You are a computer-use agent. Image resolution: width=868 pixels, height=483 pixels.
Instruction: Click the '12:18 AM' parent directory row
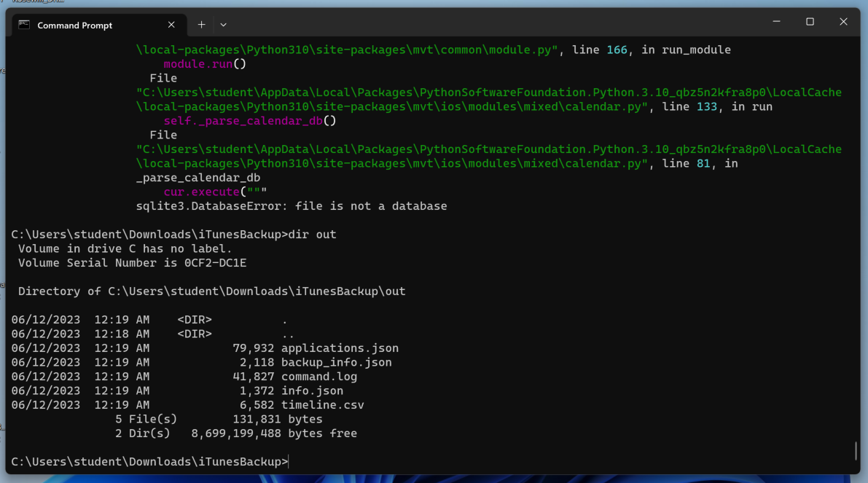[153, 334]
